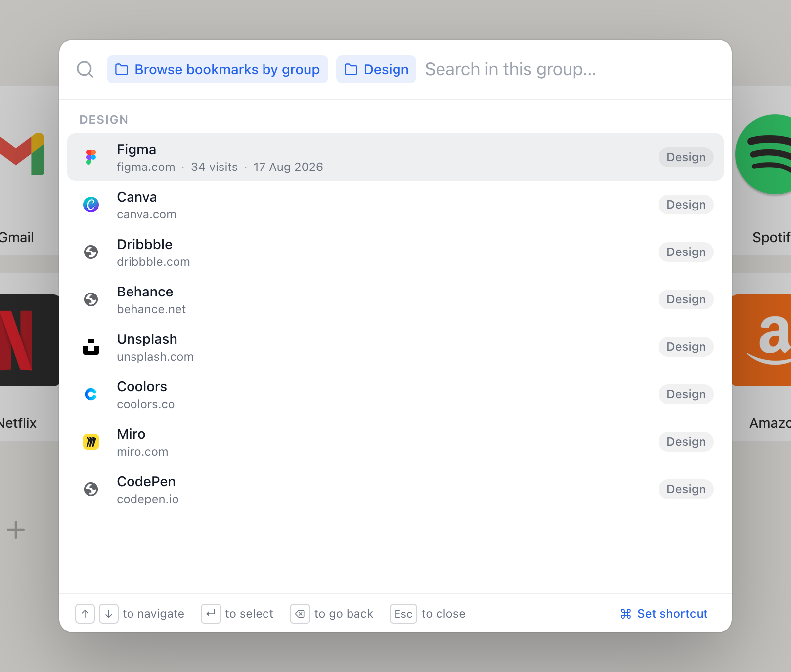The image size is (791, 672).
Task: Click the Design tag on Dribbble row
Action: click(x=686, y=252)
